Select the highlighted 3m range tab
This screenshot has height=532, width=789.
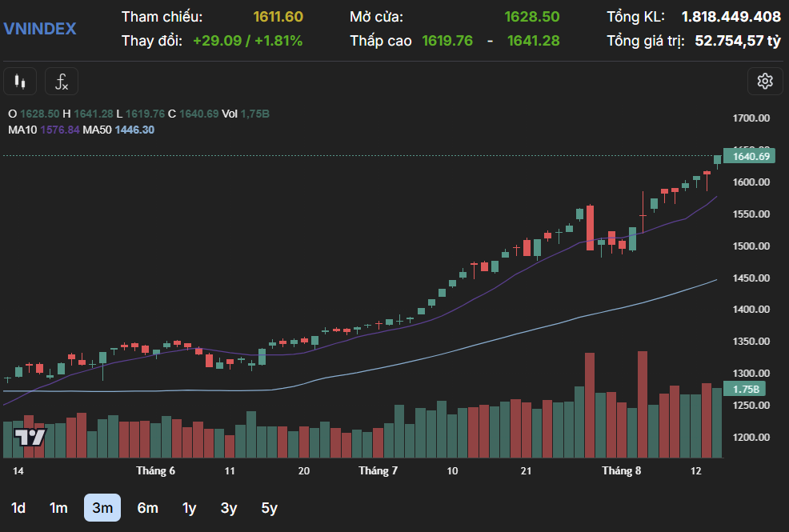(x=102, y=508)
